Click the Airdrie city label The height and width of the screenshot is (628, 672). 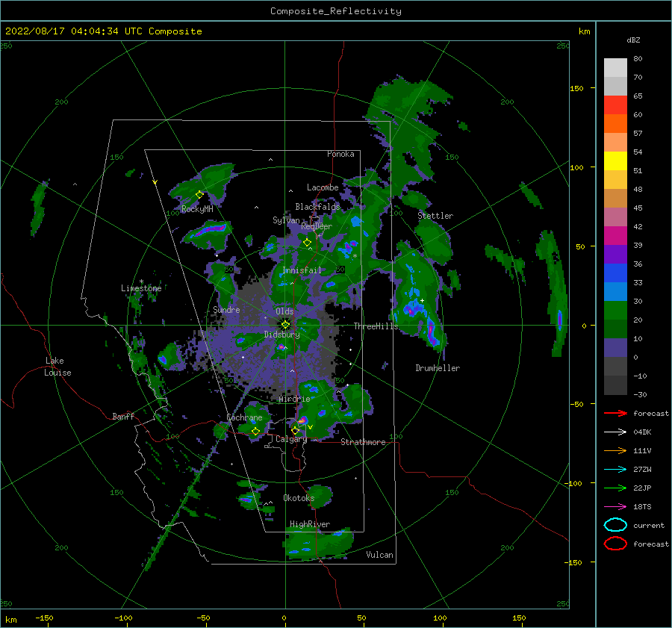pyautogui.click(x=294, y=399)
